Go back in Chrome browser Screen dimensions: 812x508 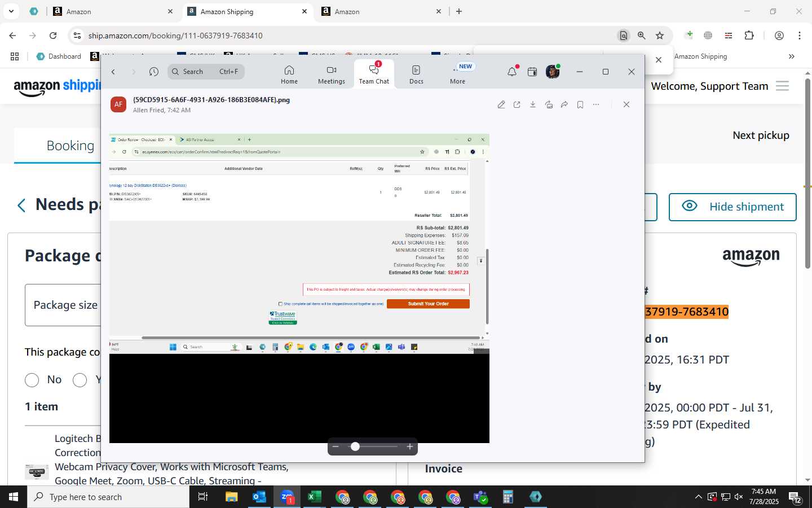12,36
